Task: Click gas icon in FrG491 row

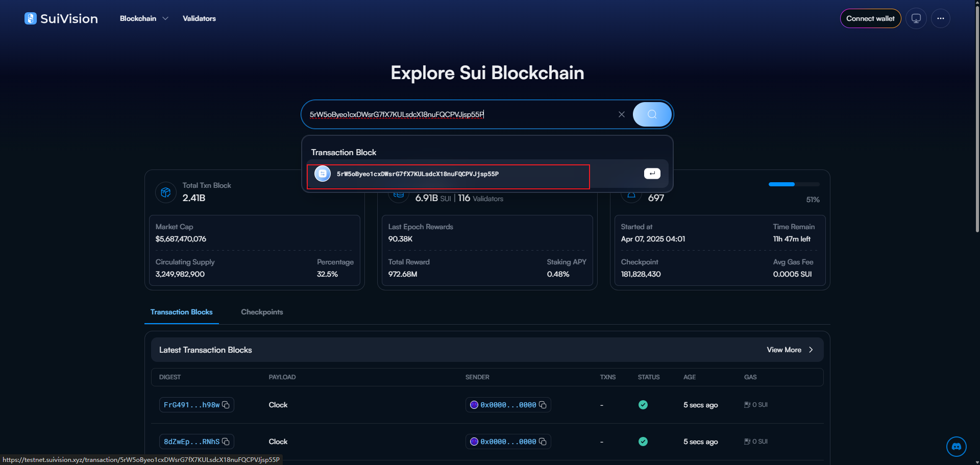Action: coord(747,405)
